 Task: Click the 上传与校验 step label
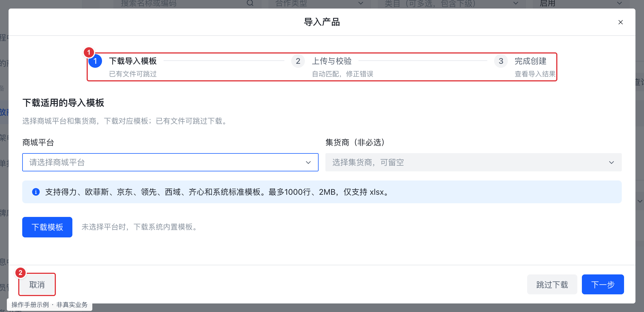coord(332,61)
